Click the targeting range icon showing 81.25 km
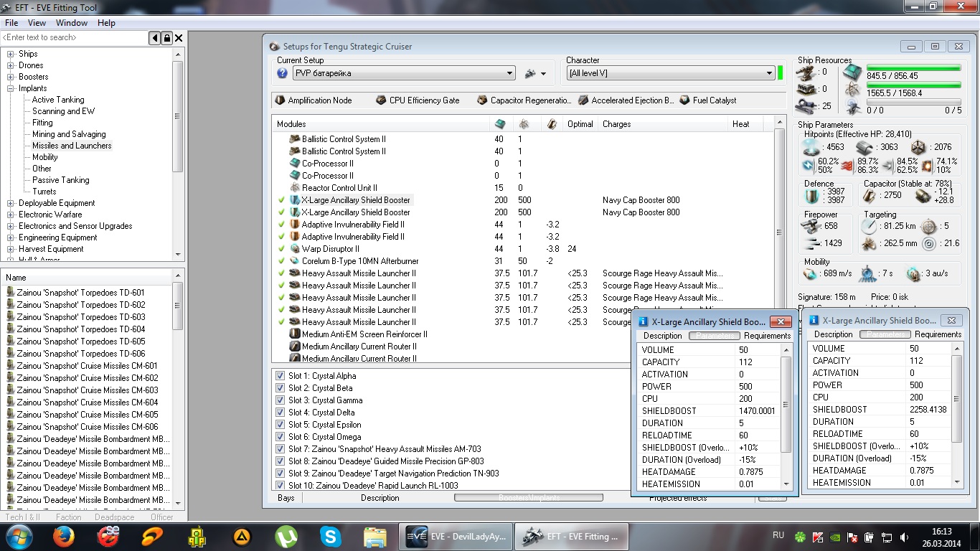 pyautogui.click(x=869, y=226)
